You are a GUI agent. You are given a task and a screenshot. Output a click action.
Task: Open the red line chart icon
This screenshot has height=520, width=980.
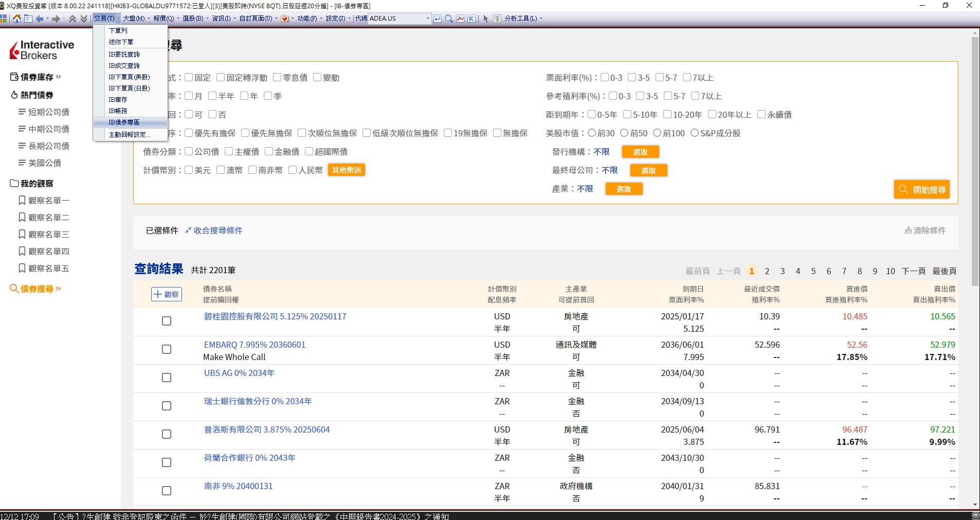[460, 19]
